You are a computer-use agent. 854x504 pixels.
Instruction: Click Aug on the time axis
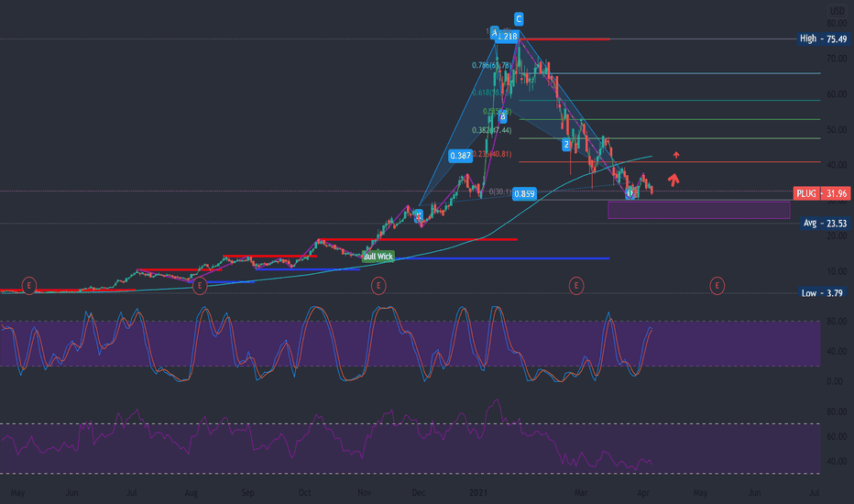[191, 493]
